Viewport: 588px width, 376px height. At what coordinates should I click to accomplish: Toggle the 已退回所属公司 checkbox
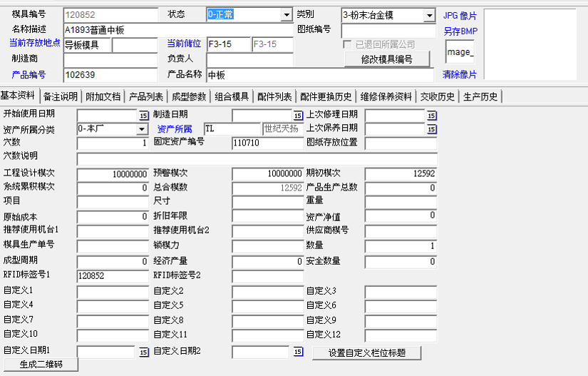(x=348, y=45)
